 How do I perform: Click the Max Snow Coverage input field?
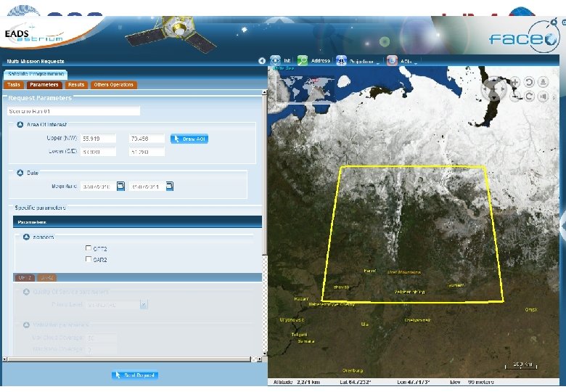point(102,350)
